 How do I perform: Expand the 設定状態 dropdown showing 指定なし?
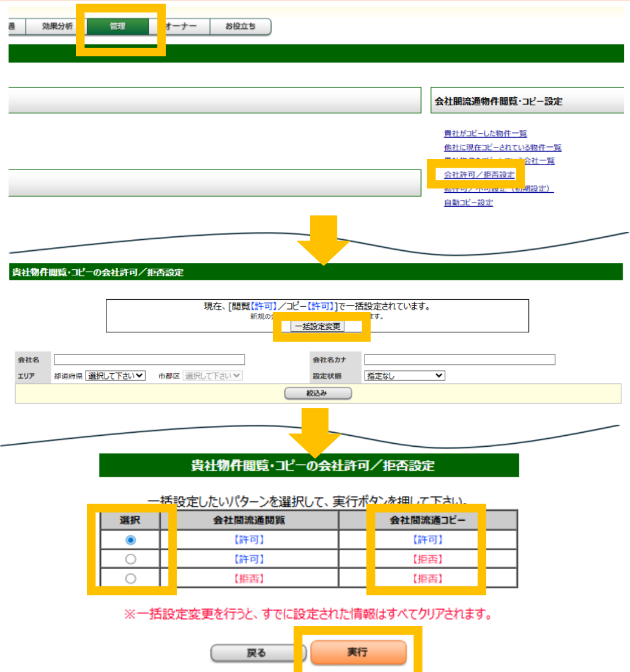coord(404,376)
